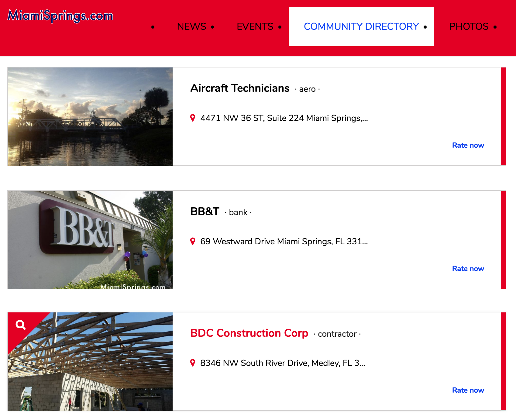Click the 69 Westward Drive address
Viewport: 516px width, 420px height.
284,241
